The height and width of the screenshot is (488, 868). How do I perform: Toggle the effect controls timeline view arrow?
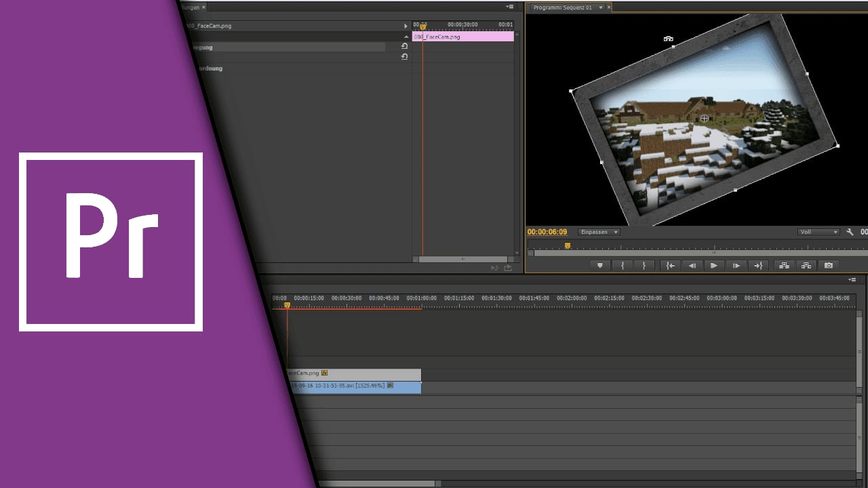coord(406,26)
